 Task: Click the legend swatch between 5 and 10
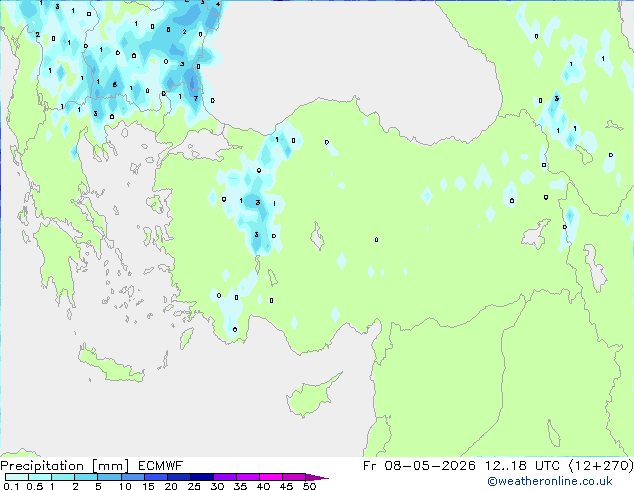click(109, 477)
